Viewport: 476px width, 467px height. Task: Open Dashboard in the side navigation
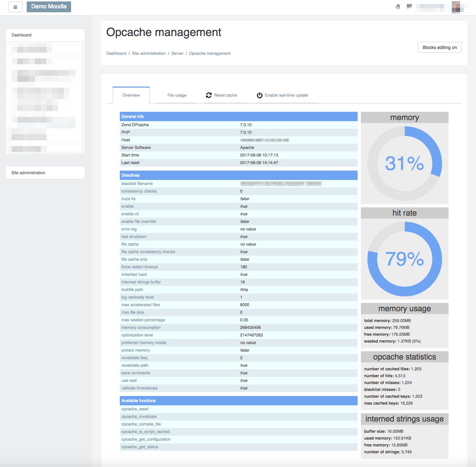tap(45, 35)
